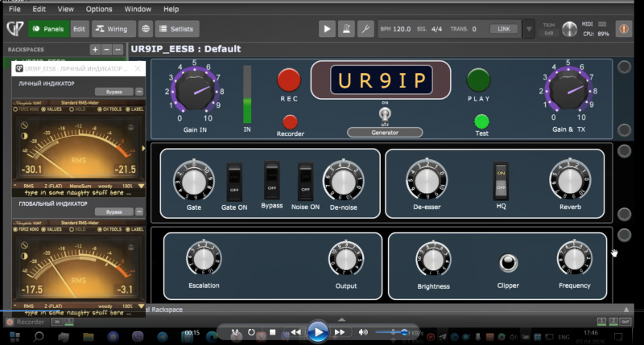The height and width of the screenshot is (345, 644).
Task: Click the small red Recorder button
Action: click(290, 122)
